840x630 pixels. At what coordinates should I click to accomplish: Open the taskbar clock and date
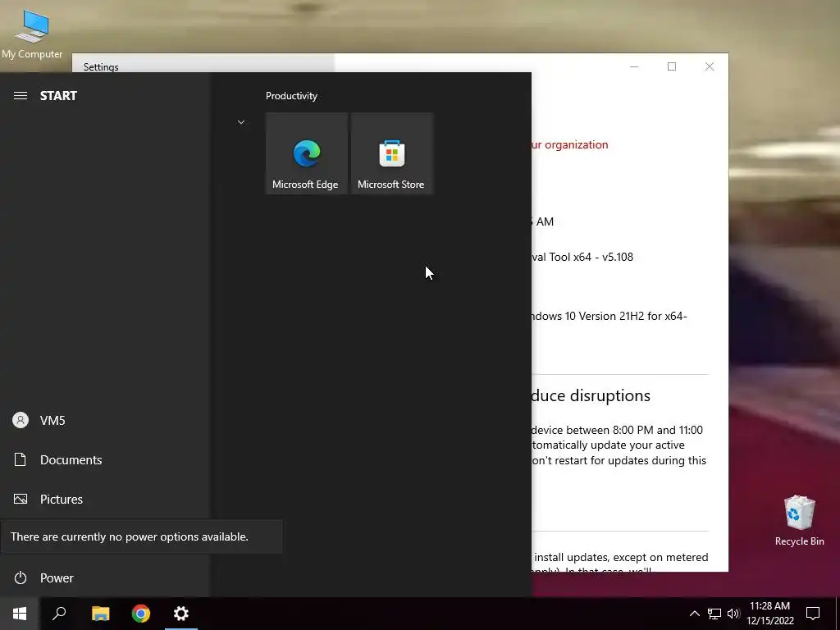click(x=769, y=614)
